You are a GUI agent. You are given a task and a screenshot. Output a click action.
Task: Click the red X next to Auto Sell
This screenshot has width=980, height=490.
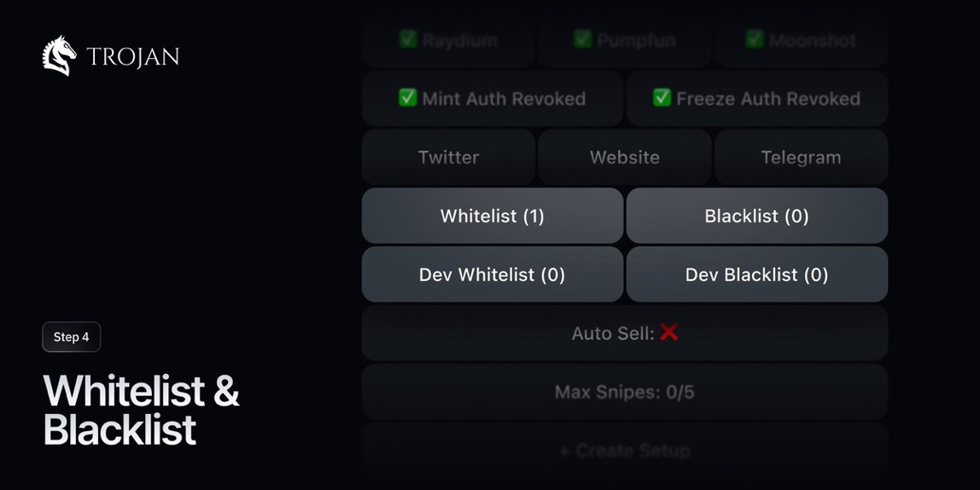tap(669, 333)
